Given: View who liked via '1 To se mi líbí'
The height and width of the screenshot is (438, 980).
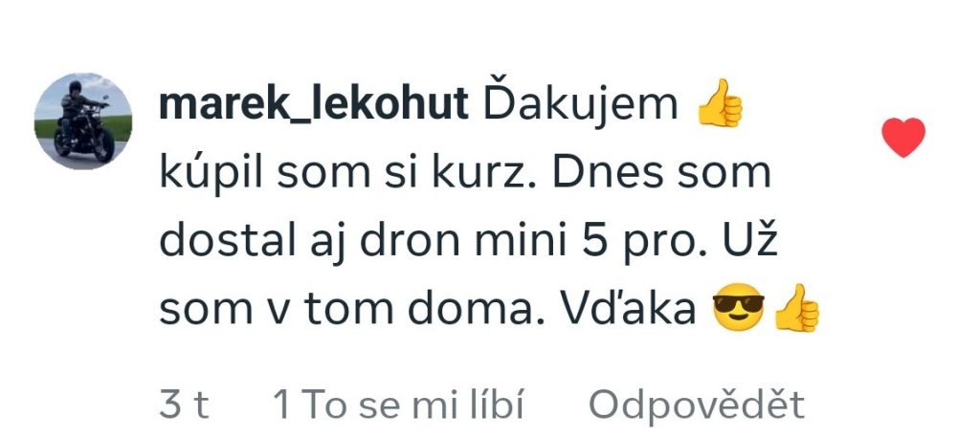Looking at the screenshot, I should coord(399,405).
